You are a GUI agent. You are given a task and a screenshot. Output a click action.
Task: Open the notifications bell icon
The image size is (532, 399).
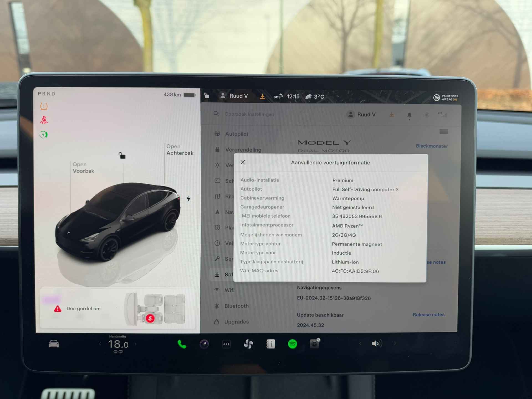tap(409, 115)
